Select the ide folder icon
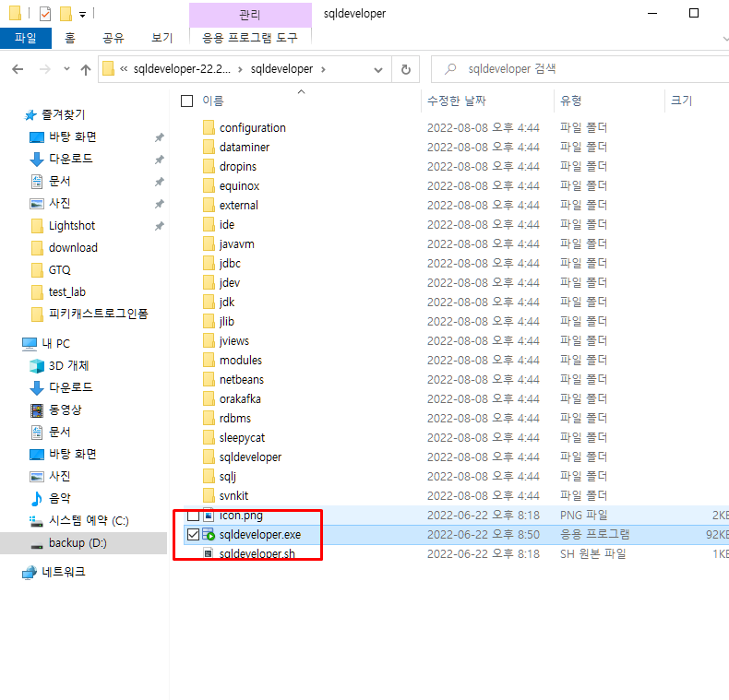 pyautogui.click(x=209, y=224)
